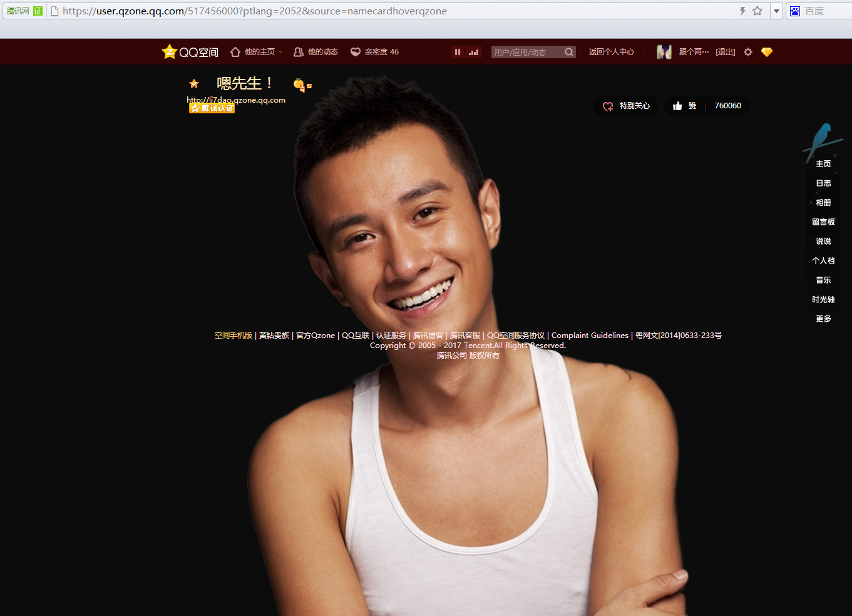This screenshot has width=852, height=616.
Task: Click the search magnifier icon
Action: tap(568, 52)
